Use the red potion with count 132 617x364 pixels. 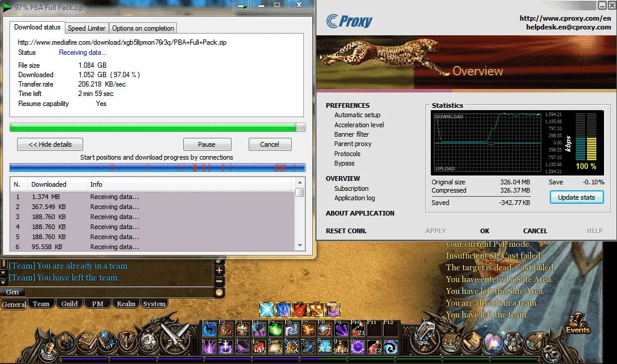click(x=374, y=346)
